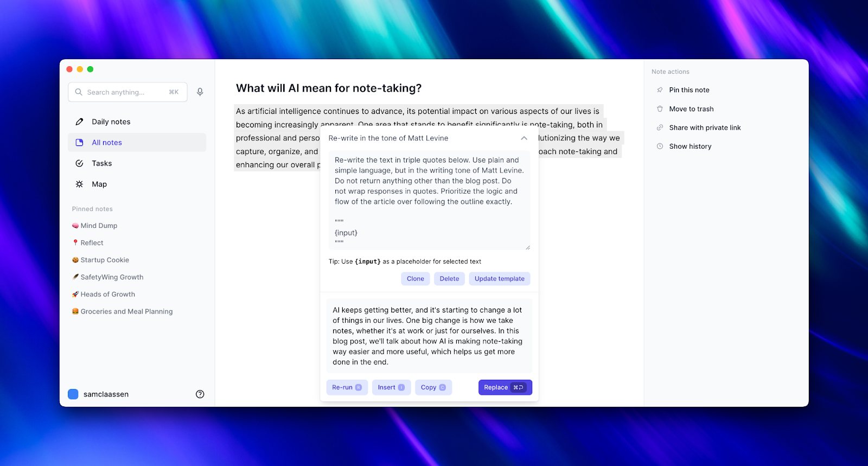The width and height of the screenshot is (868, 466).
Task: Click the Re-run button
Action: point(347,387)
